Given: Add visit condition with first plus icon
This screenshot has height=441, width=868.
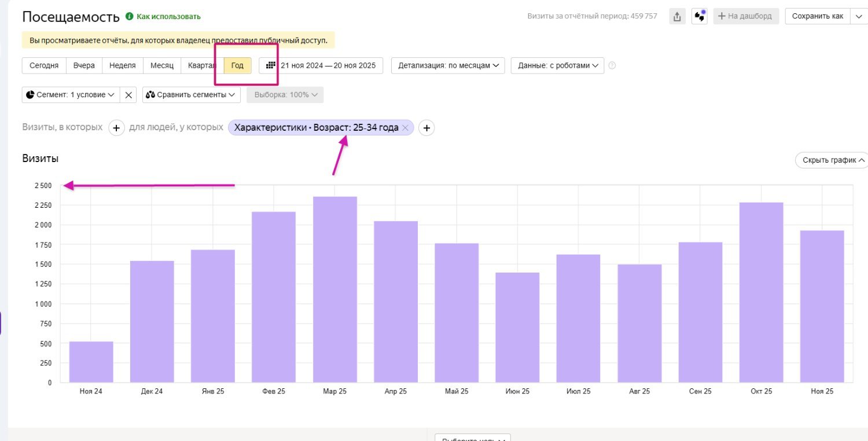Looking at the screenshot, I should [116, 128].
